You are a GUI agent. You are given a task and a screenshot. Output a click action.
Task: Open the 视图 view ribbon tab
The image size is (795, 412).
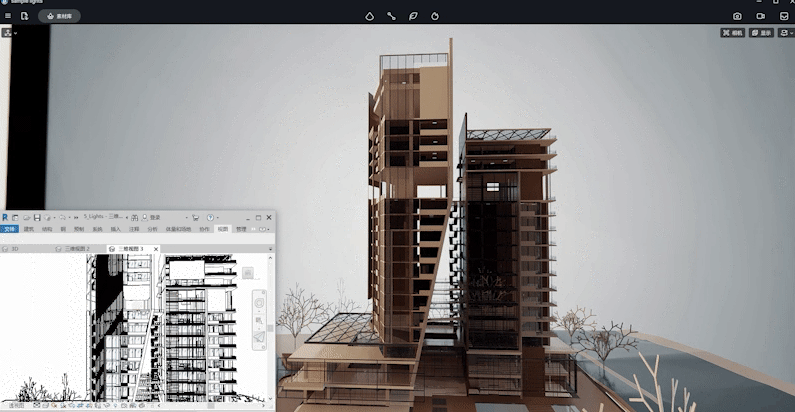pos(223,229)
